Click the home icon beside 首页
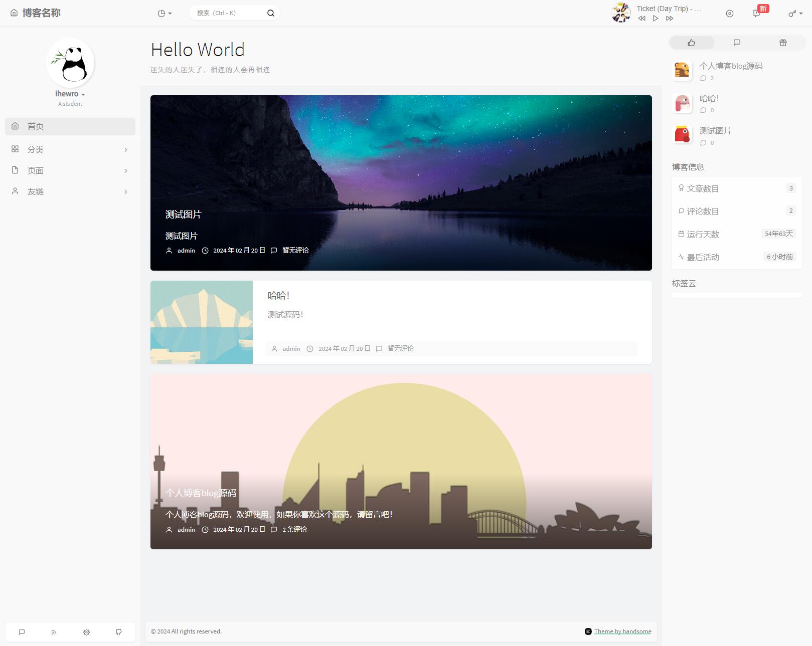This screenshot has height=646, width=812. [x=15, y=126]
